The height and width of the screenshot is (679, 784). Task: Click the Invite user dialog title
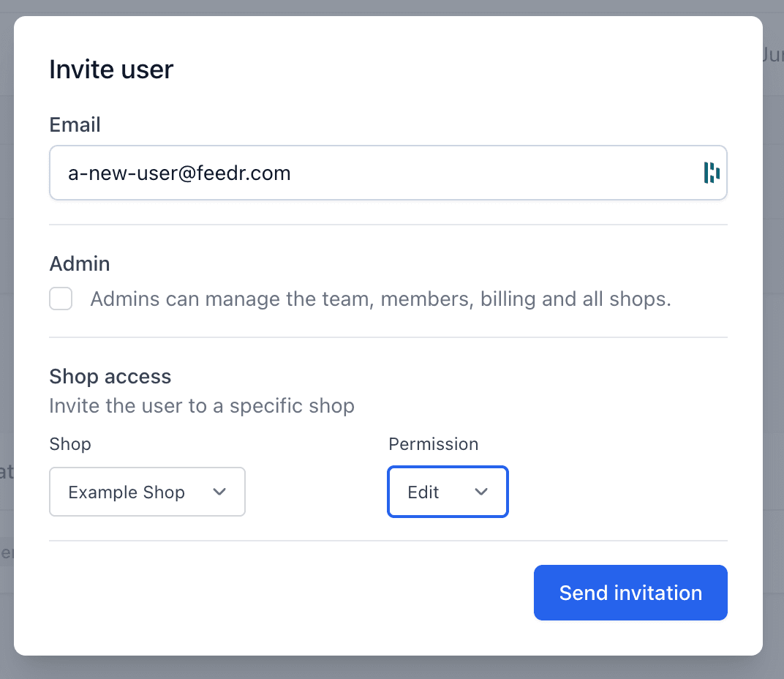(x=111, y=70)
